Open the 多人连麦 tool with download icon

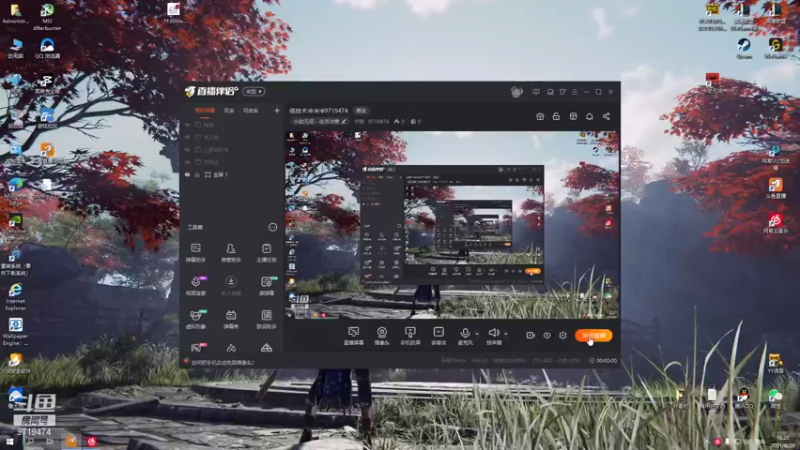[x=231, y=286]
